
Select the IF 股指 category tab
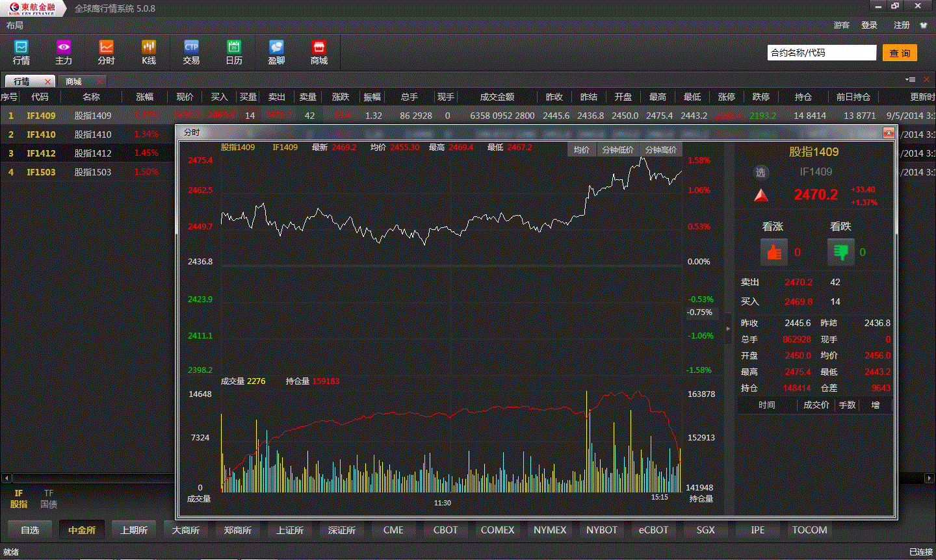click(19, 499)
